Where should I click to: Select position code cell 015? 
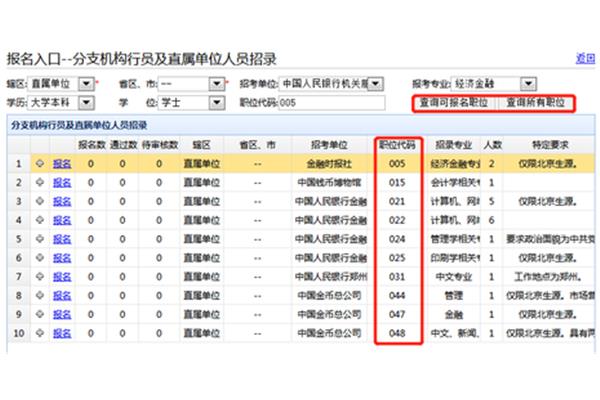click(397, 183)
